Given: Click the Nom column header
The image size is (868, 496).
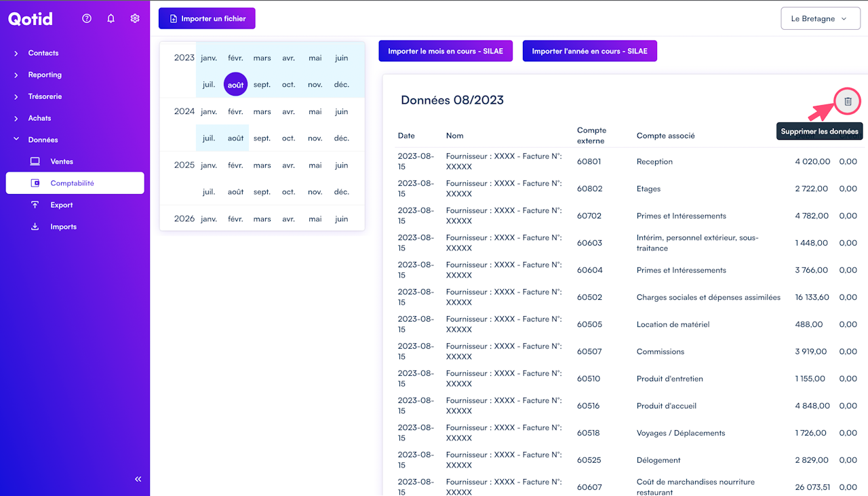Looking at the screenshot, I should pos(455,136).
